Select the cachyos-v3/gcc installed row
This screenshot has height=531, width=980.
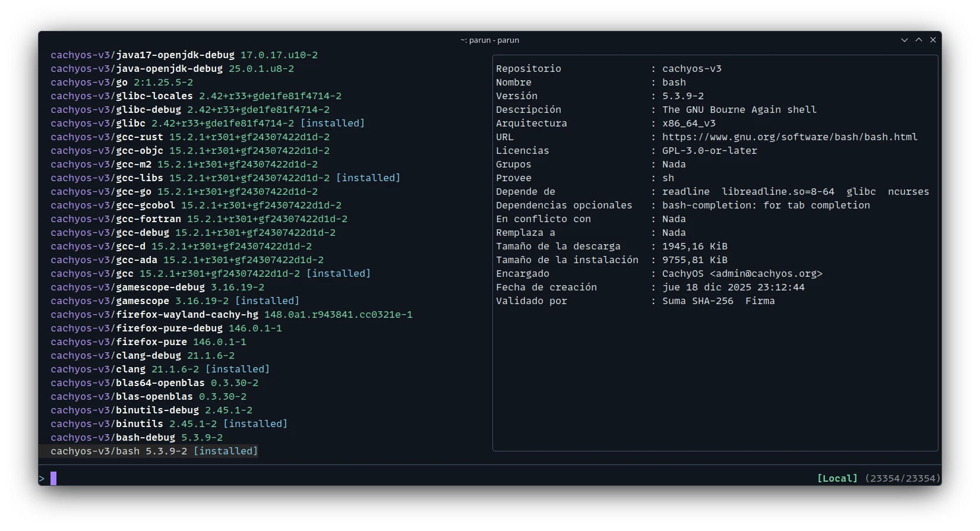point(210,274)
